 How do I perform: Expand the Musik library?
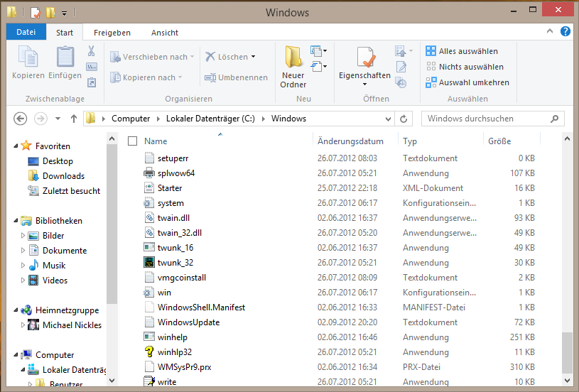pos(23,265)
